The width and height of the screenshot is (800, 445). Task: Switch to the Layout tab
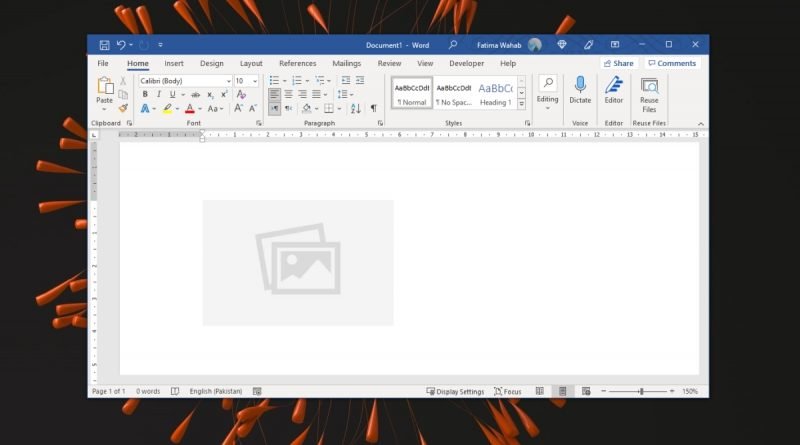(x=251, y=63)
